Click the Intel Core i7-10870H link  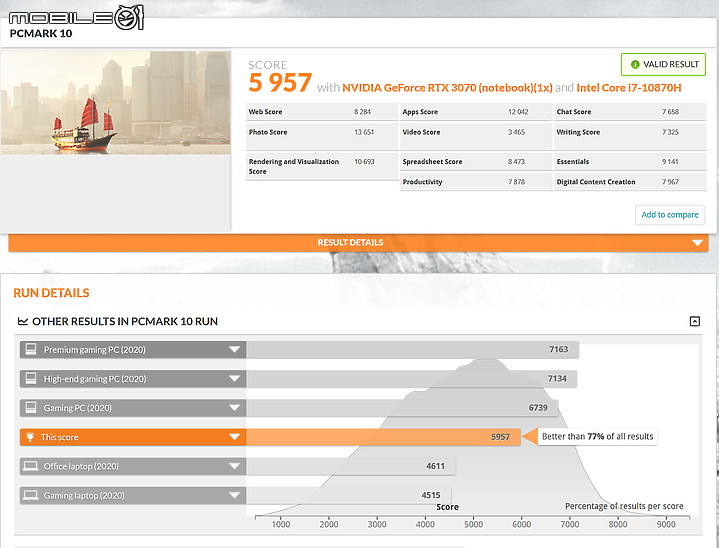(x=629, y=88)
